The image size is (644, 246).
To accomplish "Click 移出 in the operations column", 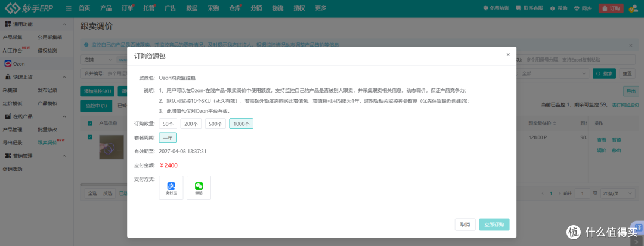I will click(617, 150).
